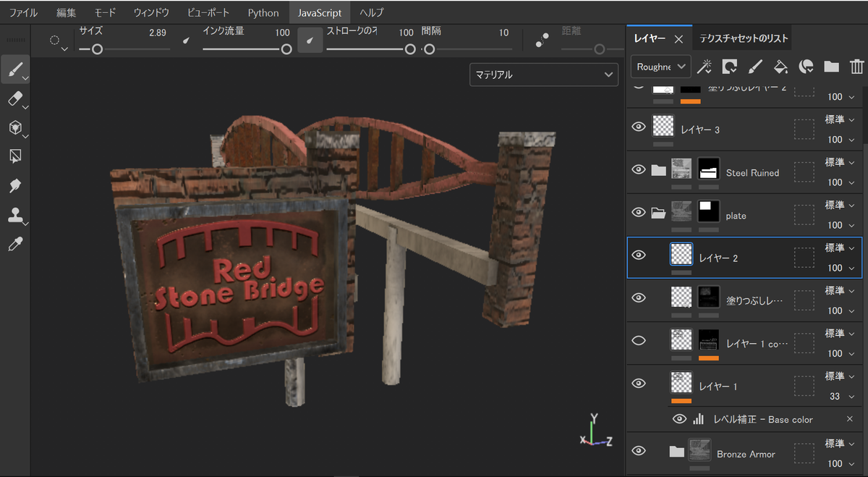
Task: Hide the レイヤー 3 layer
Action: pos(638,127)
